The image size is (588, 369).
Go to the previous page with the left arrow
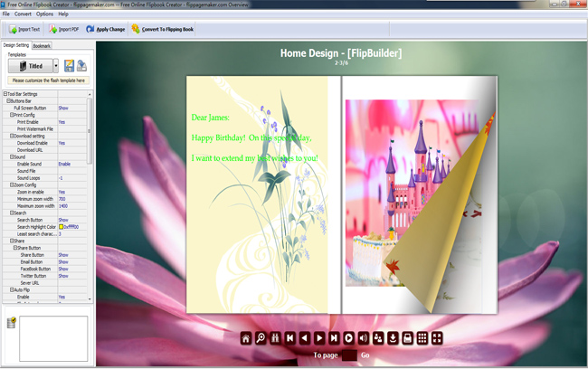point(305,338)
